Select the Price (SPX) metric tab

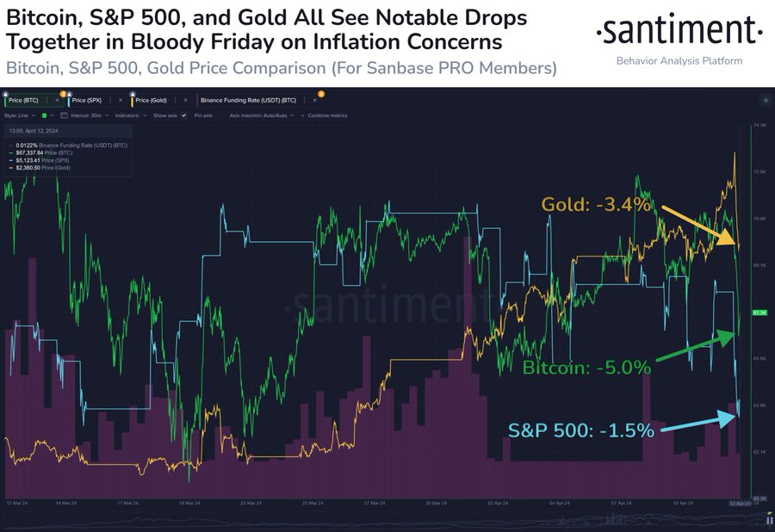(x=86, y=100)
